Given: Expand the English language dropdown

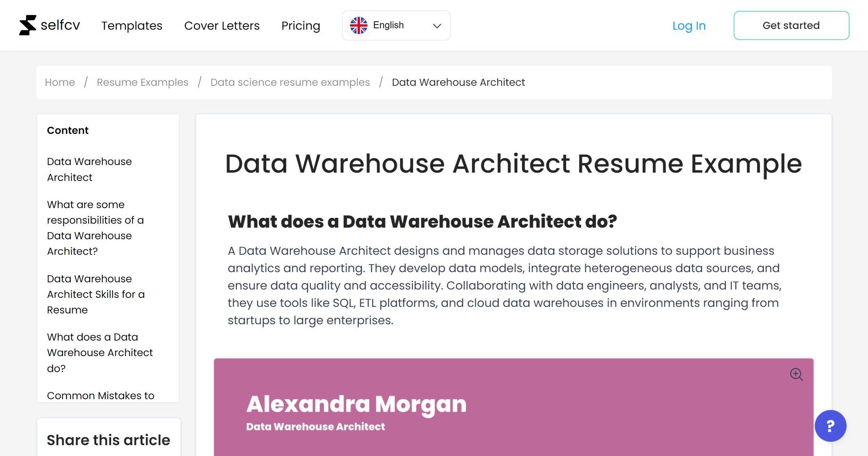Looking at the screenshot, I should pyautogui.click(x=396, y=25).
